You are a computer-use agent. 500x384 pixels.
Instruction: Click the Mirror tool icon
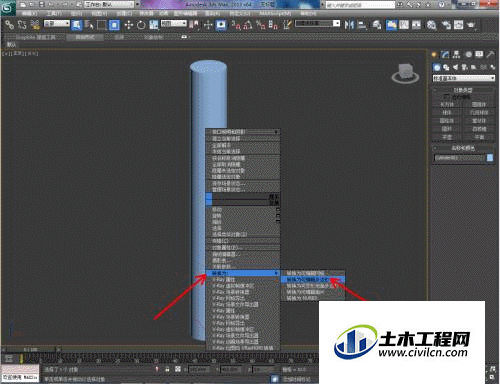(349, 25)
